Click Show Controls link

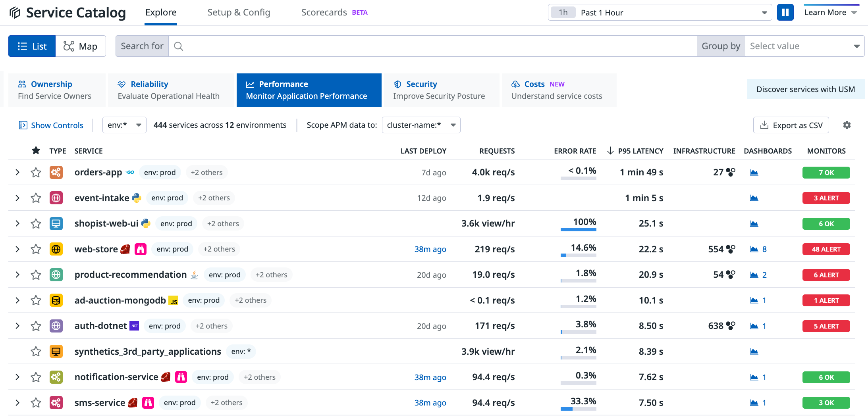point(51,125)
